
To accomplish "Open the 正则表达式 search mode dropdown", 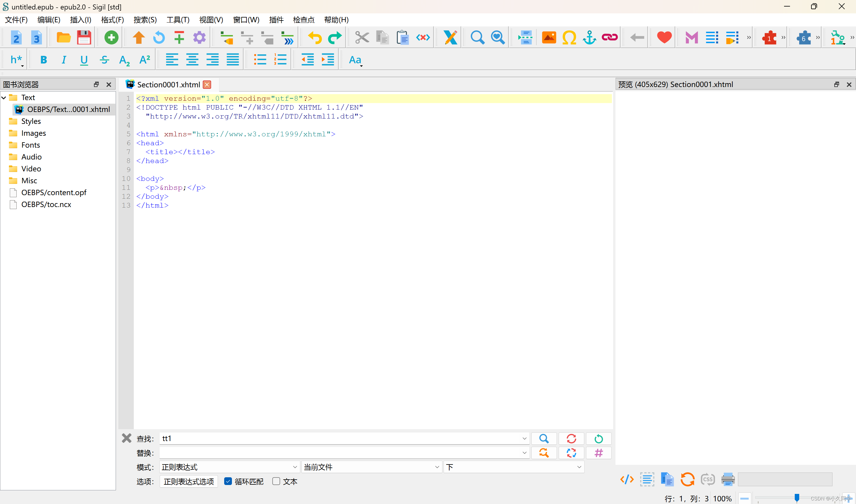I will pos(229,467).
